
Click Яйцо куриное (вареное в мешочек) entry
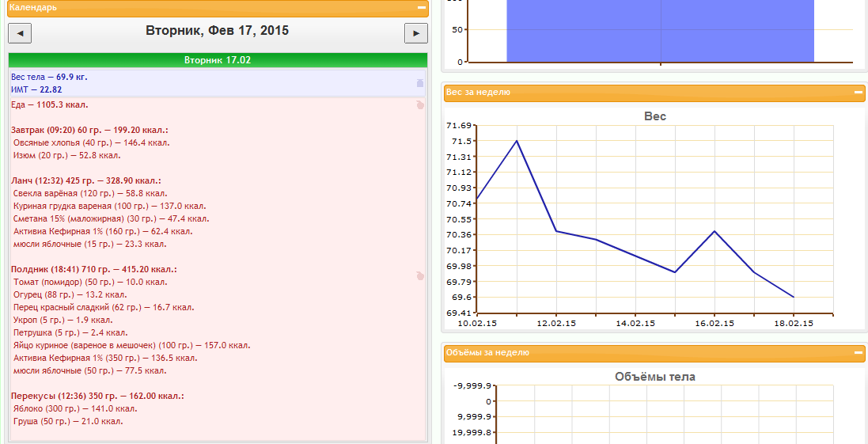(132, 346)
